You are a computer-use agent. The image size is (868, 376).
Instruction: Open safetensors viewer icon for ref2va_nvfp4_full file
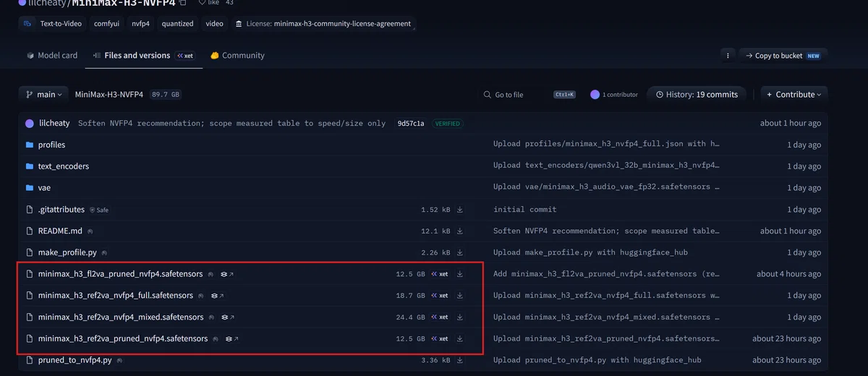click(x=217, y=296)
